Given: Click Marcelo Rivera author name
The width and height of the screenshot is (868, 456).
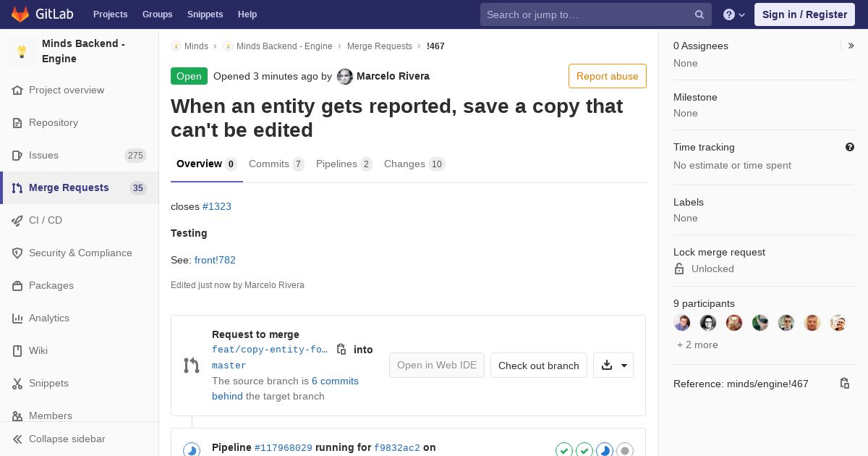Looking at the screenshot, I should coord(393,76).
